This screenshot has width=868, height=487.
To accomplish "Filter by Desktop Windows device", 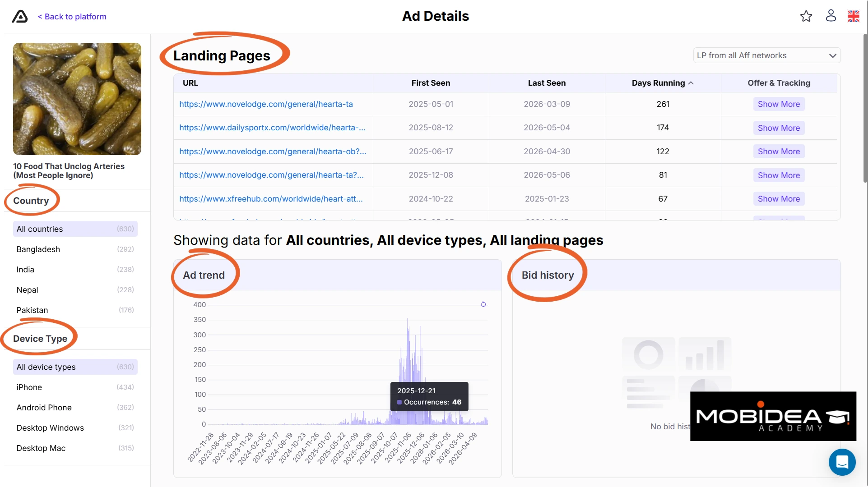I will 75,427.
